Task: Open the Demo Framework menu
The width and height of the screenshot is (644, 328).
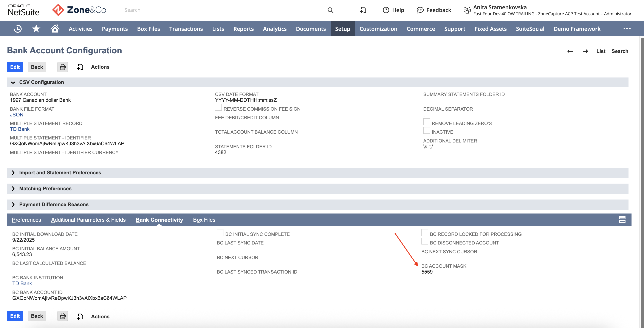Action: (x=577, y=29)
